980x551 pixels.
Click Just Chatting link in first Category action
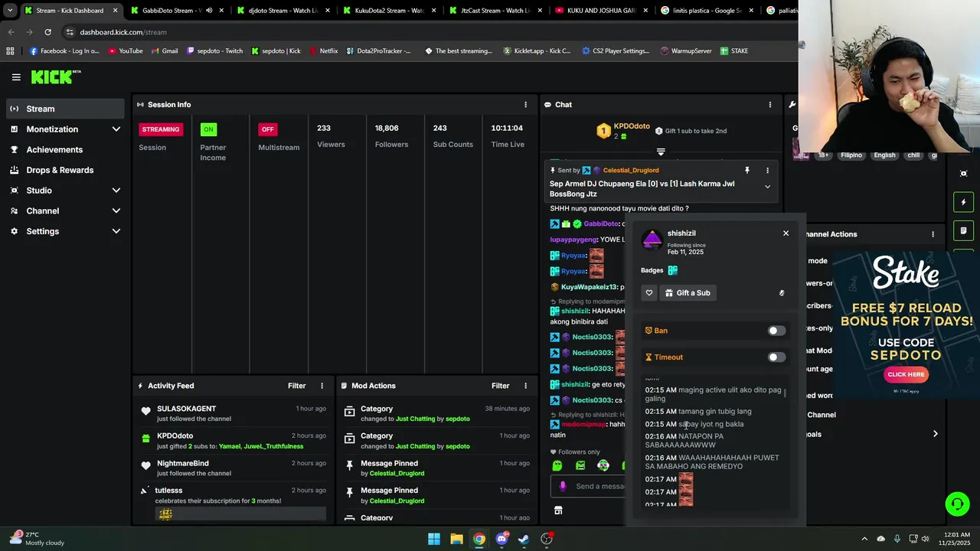[415, 419]
